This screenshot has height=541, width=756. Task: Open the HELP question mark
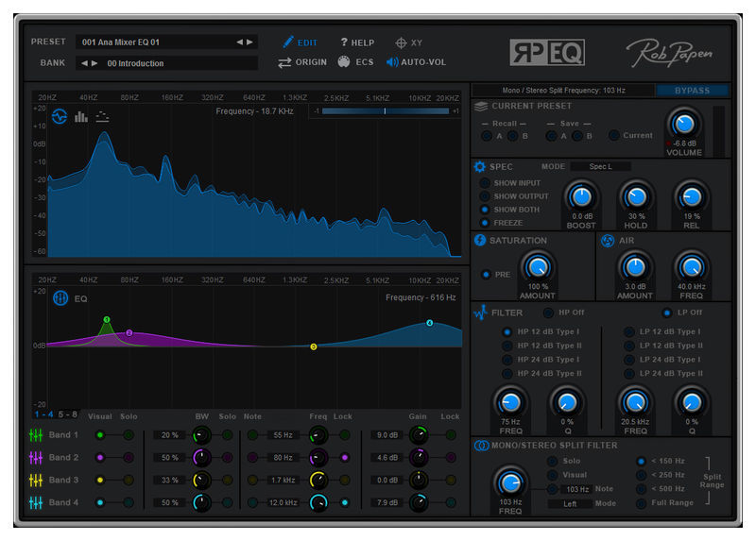344,42
